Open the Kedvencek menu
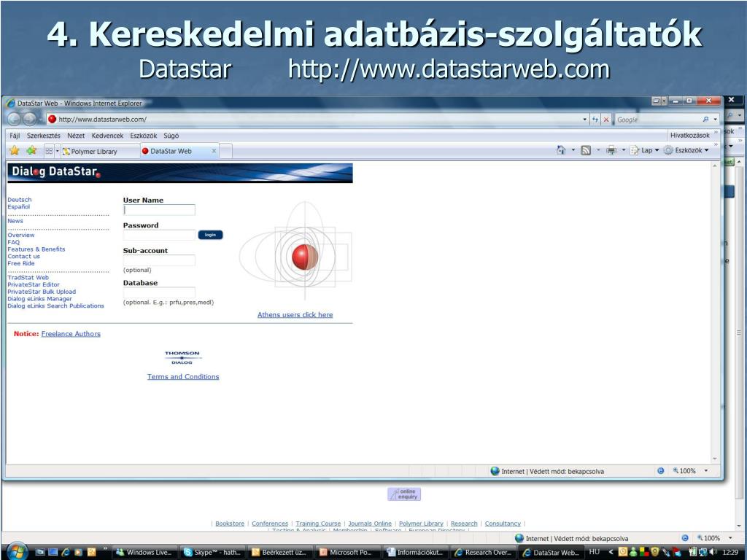Image resolution: width=747 pixels, height=560 pixels. [x=107, y=135]
